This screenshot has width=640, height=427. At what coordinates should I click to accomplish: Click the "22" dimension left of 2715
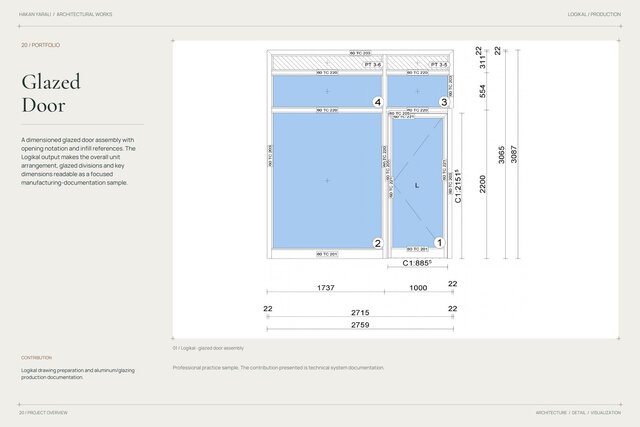268,309
